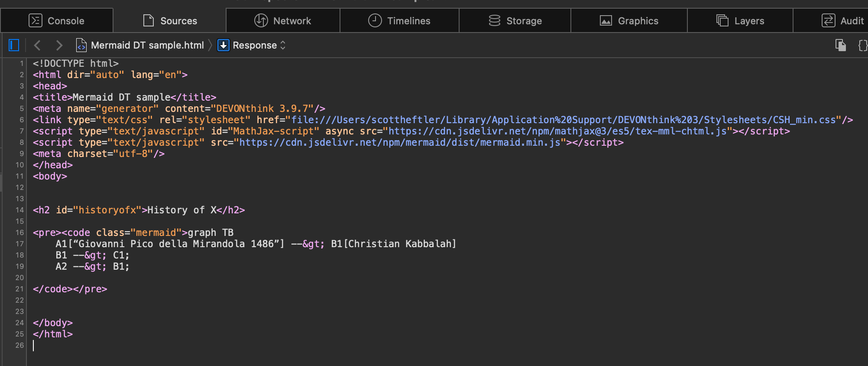Screen dimensions: 868x366
Task: Click the blue Response download icon
Action: pos(223,45)
